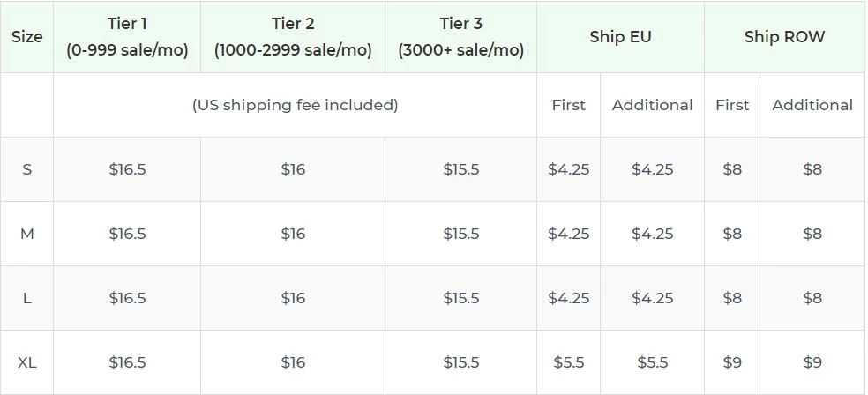Click the size L additional EU shipping price
The width and height of the screenshot is (868, 395).
click(652, 298)
